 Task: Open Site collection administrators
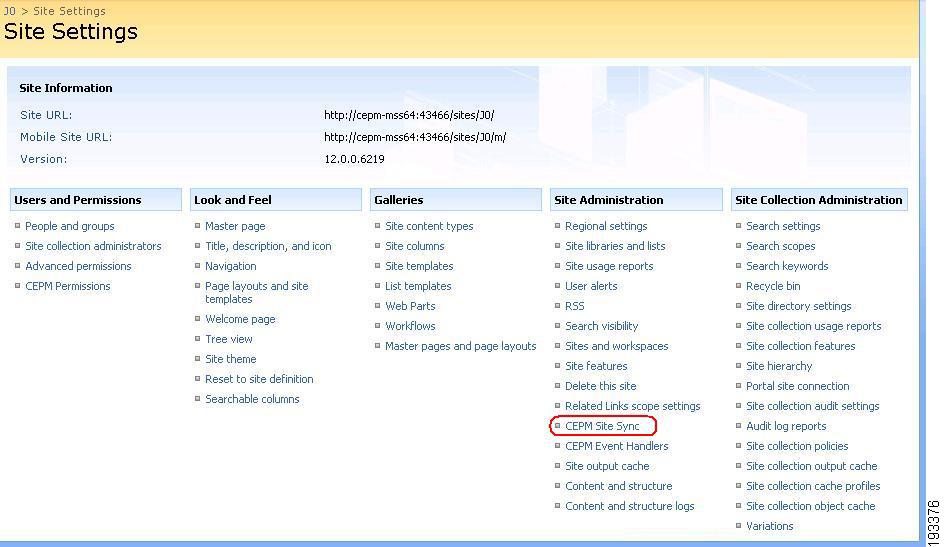(x=93, y=246)
